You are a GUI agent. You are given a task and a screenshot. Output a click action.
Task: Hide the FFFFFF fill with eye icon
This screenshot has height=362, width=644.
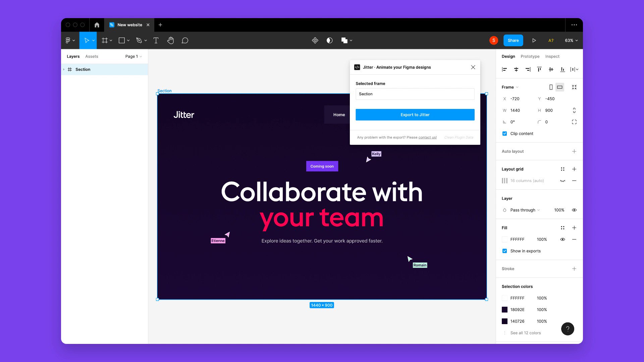coord(562,239)
